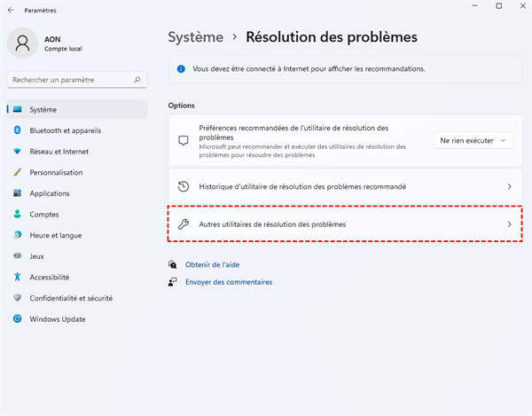Image resolution: width=532 pixels, height=416 pixels.
Task: Select Système in the sidebar
Action: 43,109
